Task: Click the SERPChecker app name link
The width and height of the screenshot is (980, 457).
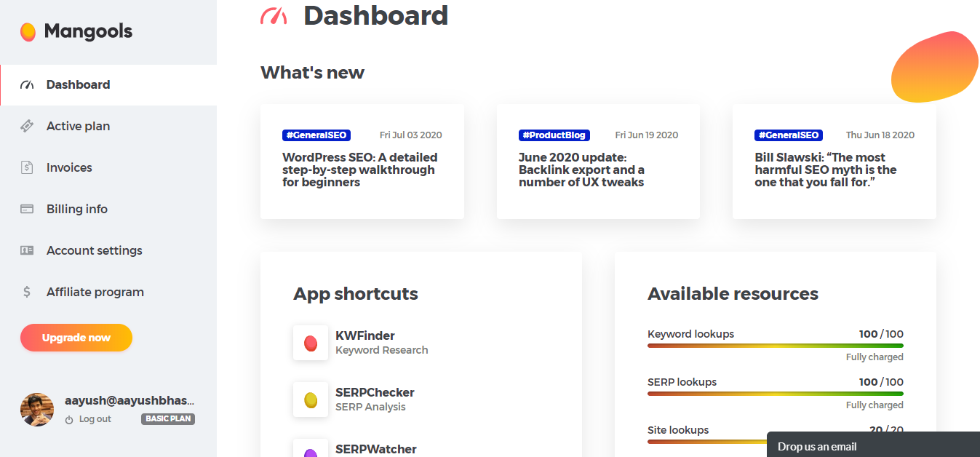Action: pos(375,392)
